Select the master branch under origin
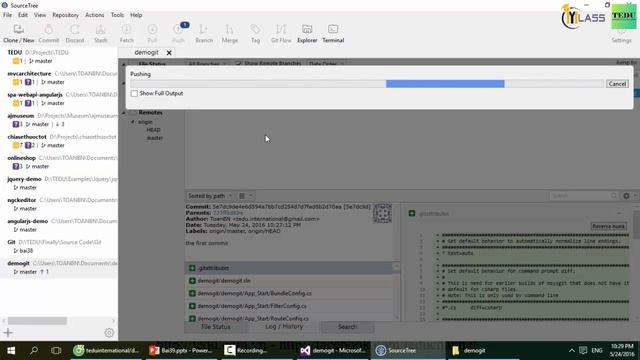Viewport: 640px width, 360px height. point(155,138)
